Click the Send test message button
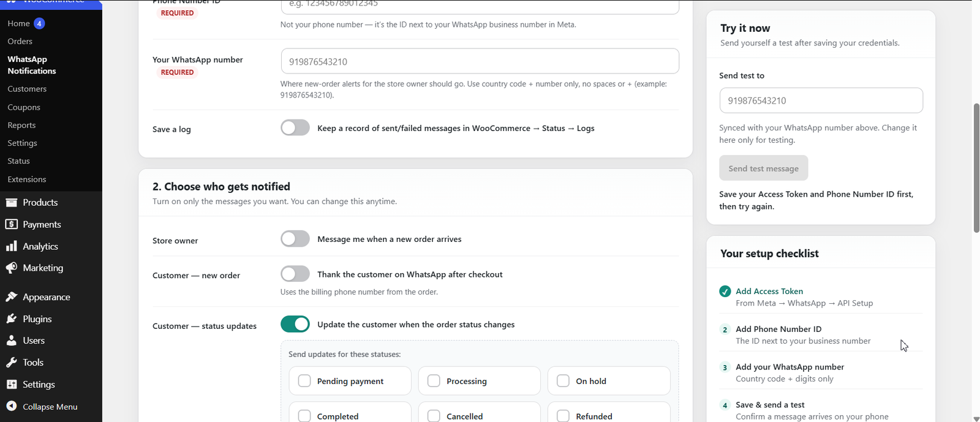 click(x=764, y=168)
